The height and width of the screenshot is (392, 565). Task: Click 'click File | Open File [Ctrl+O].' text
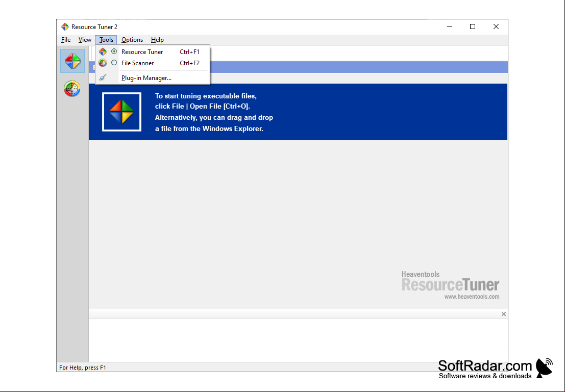[x=202, y=106]
